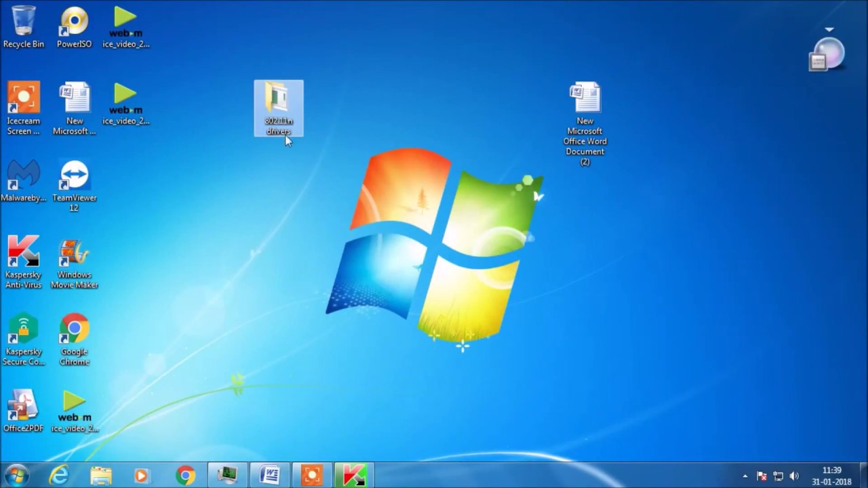Switch to Icecream Screen Recorder on taskbar
This screenshot has height=488, width=868.
click(x=312, y=476)
